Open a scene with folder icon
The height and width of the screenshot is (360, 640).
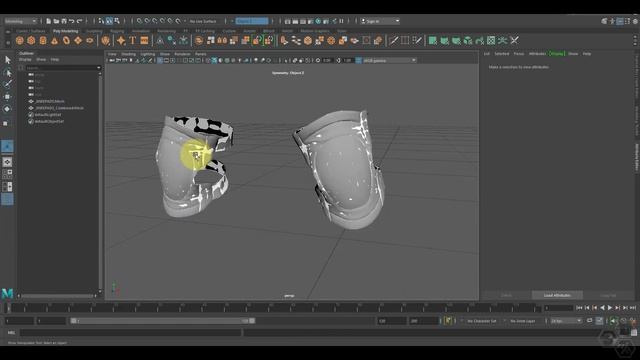coord(56,21)
